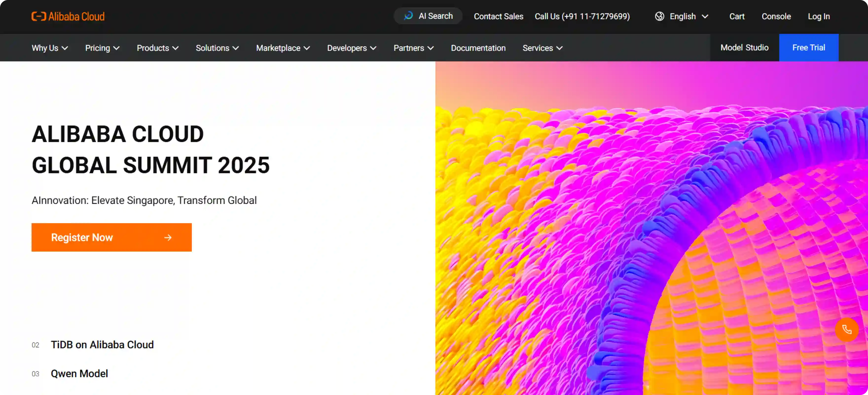Screen dimensions: 868x395
Task: Click the Alibaba Cloud logo
Action: [68, 16]
